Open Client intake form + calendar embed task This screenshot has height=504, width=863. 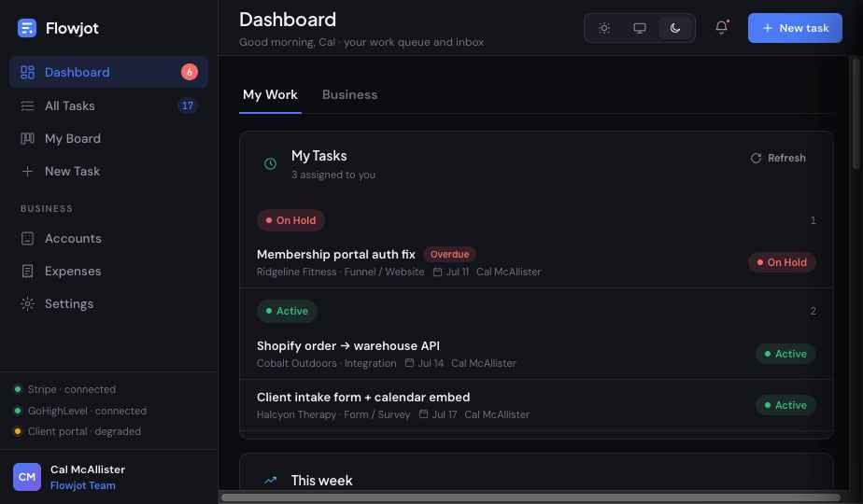[363, 398]
